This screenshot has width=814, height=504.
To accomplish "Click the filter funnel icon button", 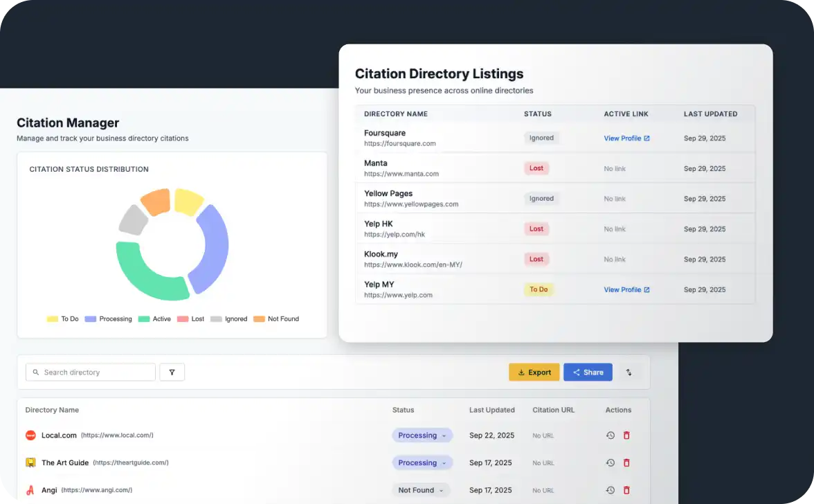I will [172, 372].
